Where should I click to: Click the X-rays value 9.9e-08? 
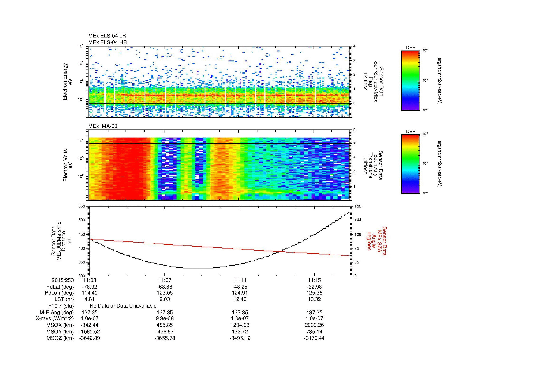click(x=165, y=318)
